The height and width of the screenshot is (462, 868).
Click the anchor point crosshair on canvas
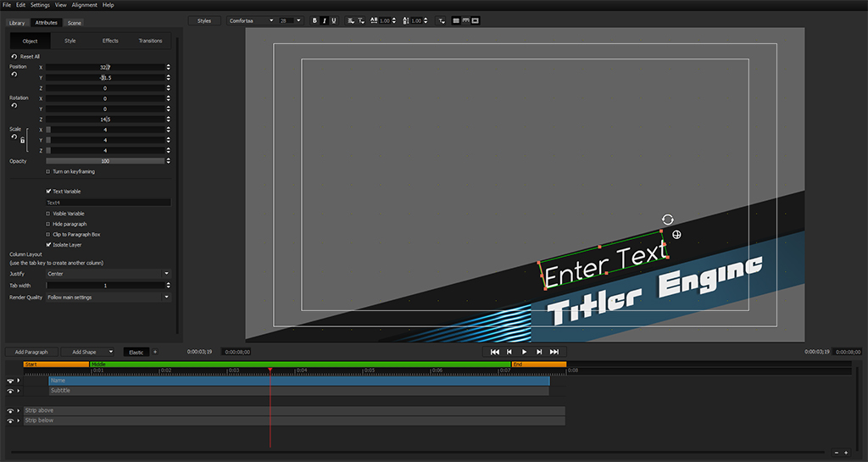(676, 235)
